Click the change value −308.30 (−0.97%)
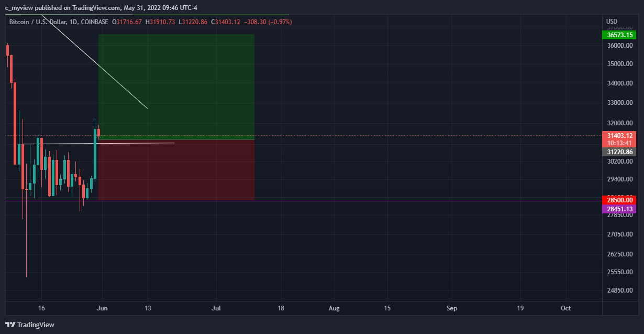 point(268,22)
